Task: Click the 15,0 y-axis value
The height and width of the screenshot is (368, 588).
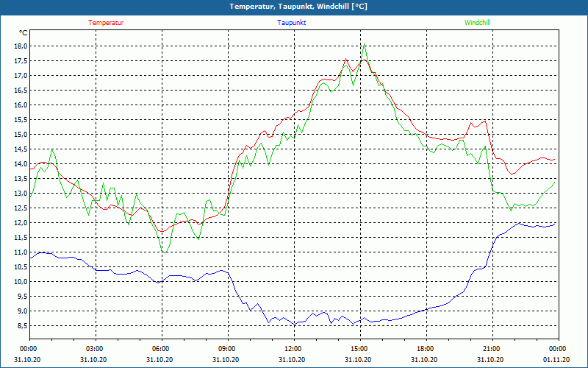Action: 21,135
